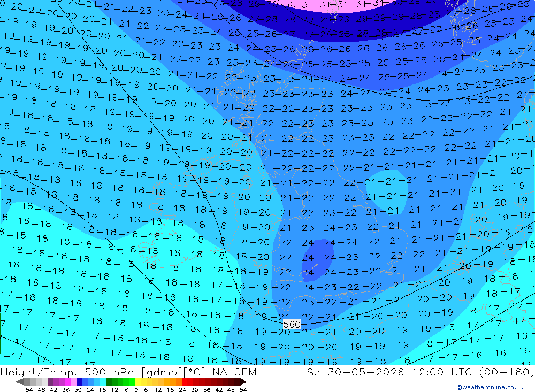Click the 'Sa 30-05-2026' forecast date text

[356, 372]
